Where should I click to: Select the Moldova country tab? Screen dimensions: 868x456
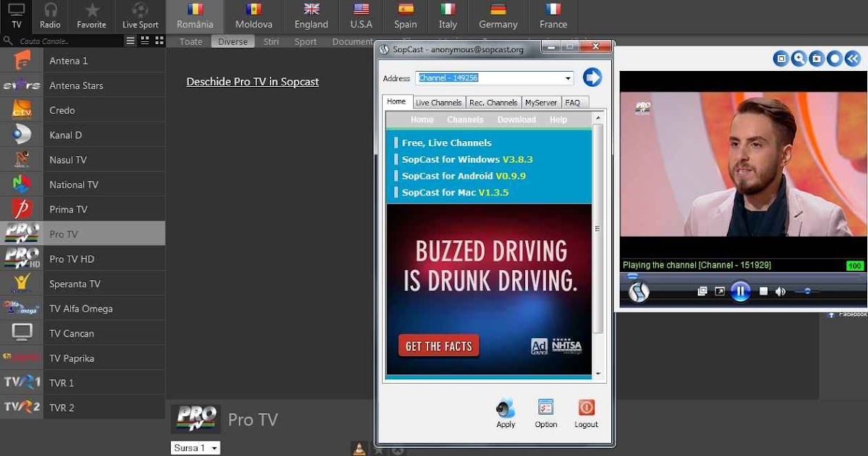point(253,16)
